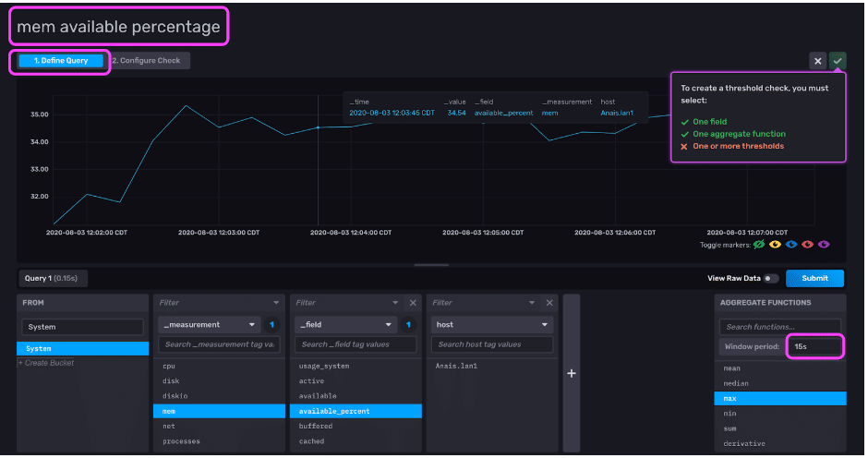
Task: Pick the buffered field
Action: click(356, 427)
